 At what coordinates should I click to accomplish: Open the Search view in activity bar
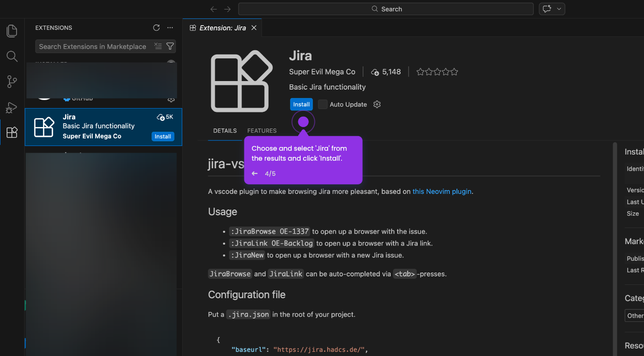click(12, 56)
